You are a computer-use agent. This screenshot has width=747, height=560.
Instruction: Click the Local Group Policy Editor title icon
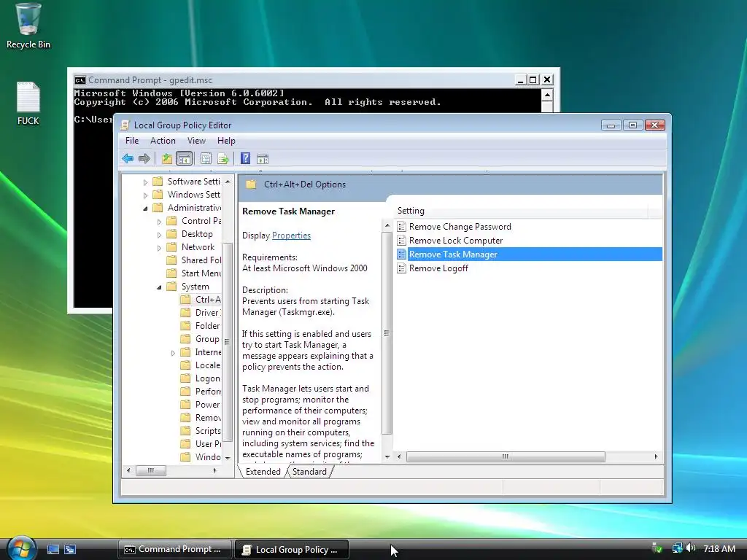pos(125,125)
